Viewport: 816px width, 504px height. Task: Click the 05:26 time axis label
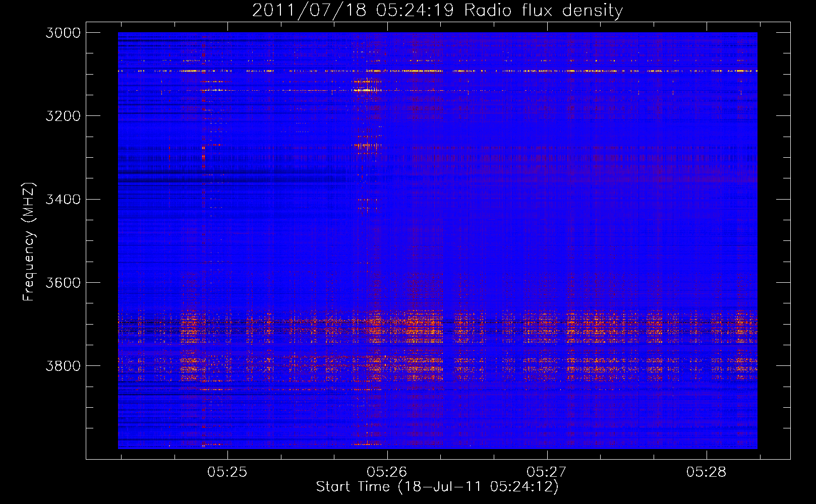pos(387,472)
